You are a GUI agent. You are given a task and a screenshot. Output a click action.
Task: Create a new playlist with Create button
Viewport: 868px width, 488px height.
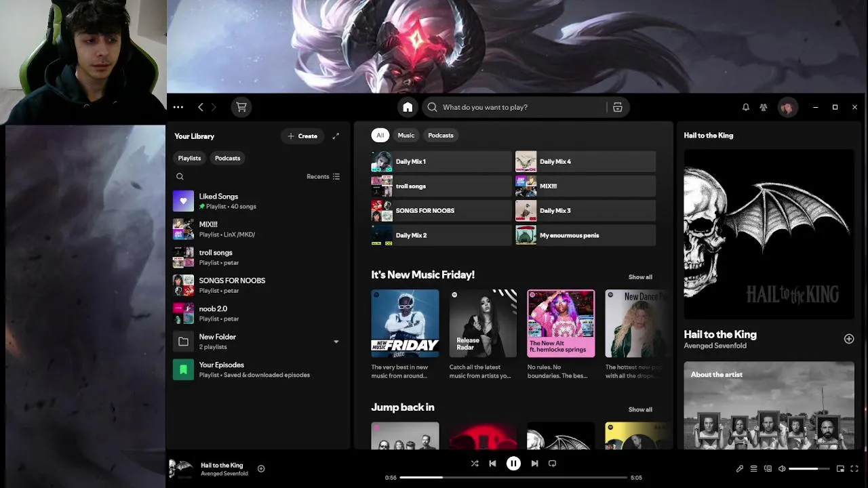click(x=302, y=136)
